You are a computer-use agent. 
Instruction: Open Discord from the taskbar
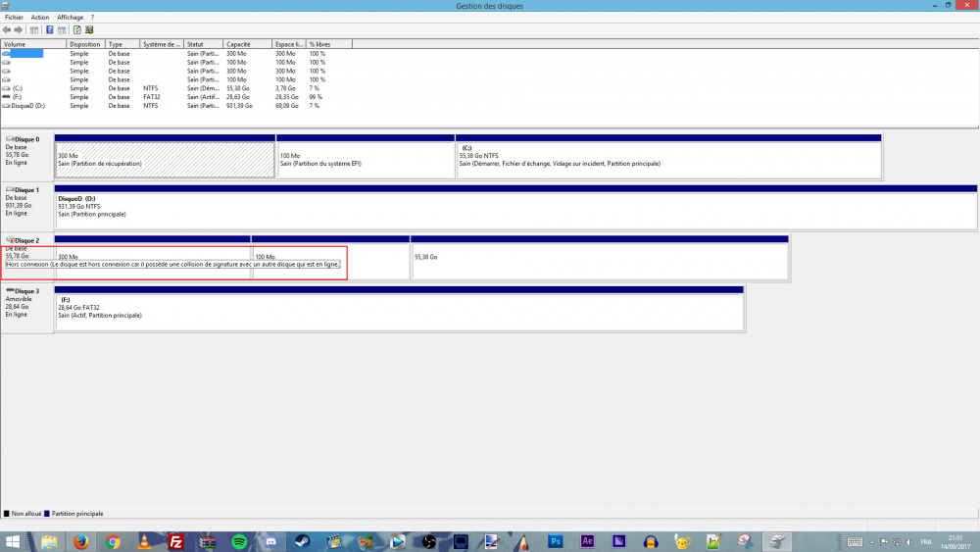[270, 542]
